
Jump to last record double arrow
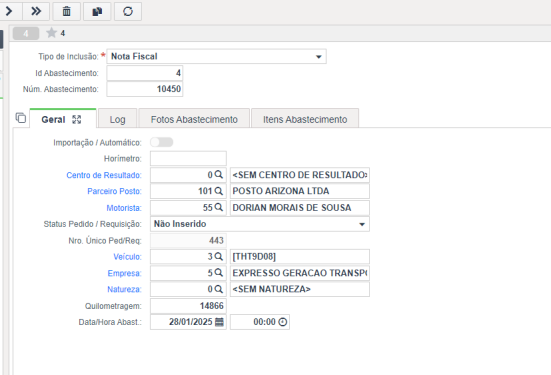36,11
